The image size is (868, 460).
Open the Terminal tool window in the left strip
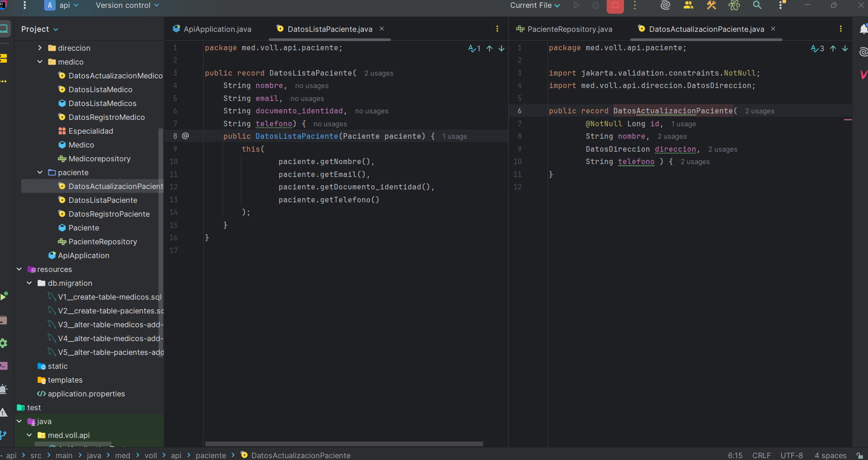click(3, 366)
